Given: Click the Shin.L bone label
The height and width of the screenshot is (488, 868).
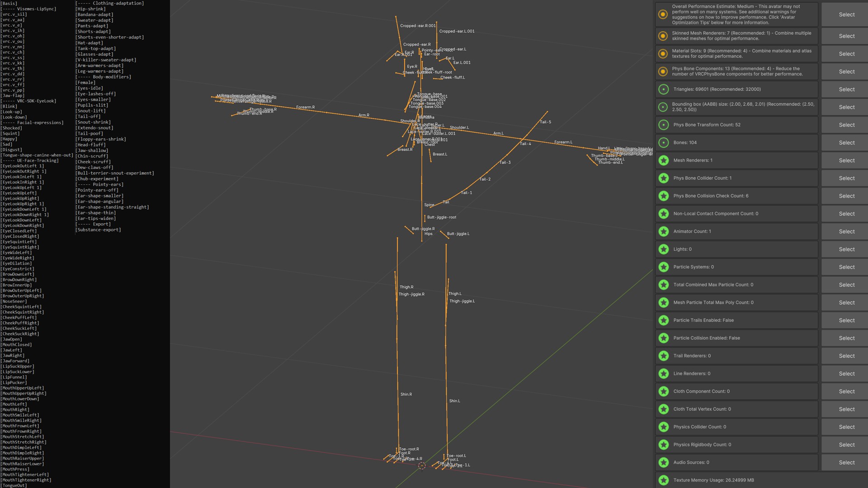Looking at the screenshot, I should (x=454, y=401).
